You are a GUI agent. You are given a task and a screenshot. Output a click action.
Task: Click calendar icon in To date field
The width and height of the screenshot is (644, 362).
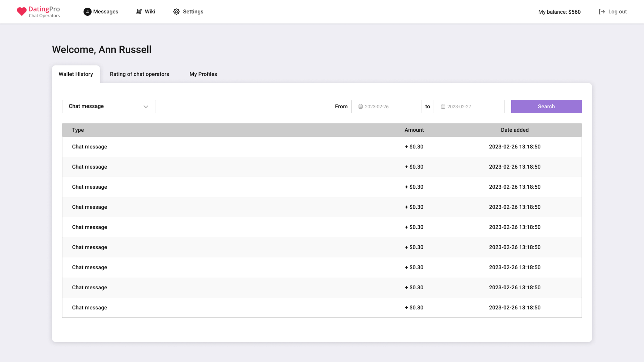443,107
